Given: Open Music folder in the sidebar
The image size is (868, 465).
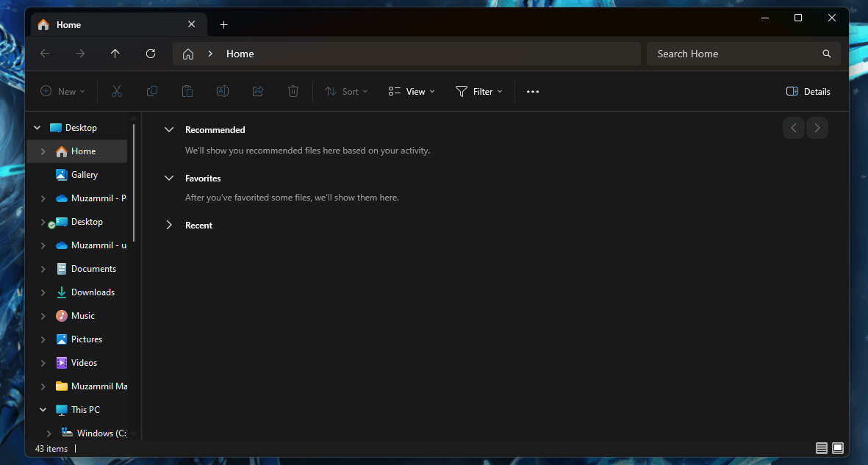Looking at the screenshot, I should (76, 316).
